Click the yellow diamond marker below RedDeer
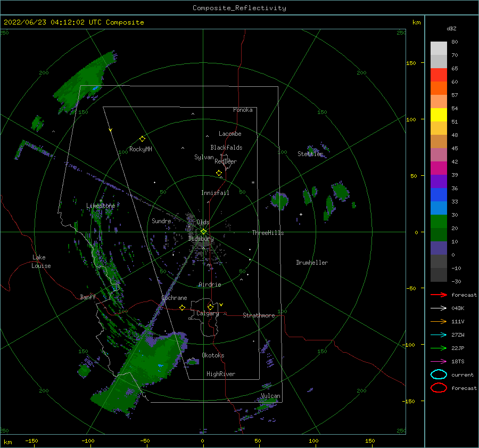The image size is (479, 448). [x=219, y=173]
